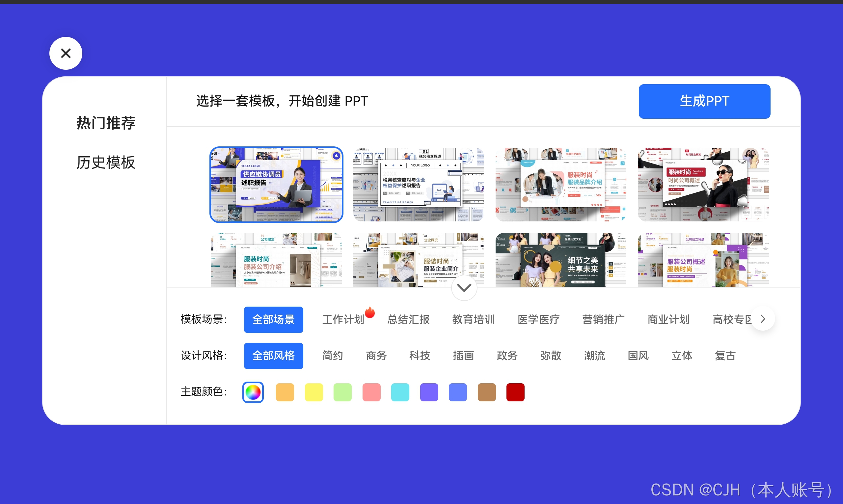The height and width of the screenshot is (504, 843).
Task: Filter by the 总结汇报 scene
Action: click(408, 319)
